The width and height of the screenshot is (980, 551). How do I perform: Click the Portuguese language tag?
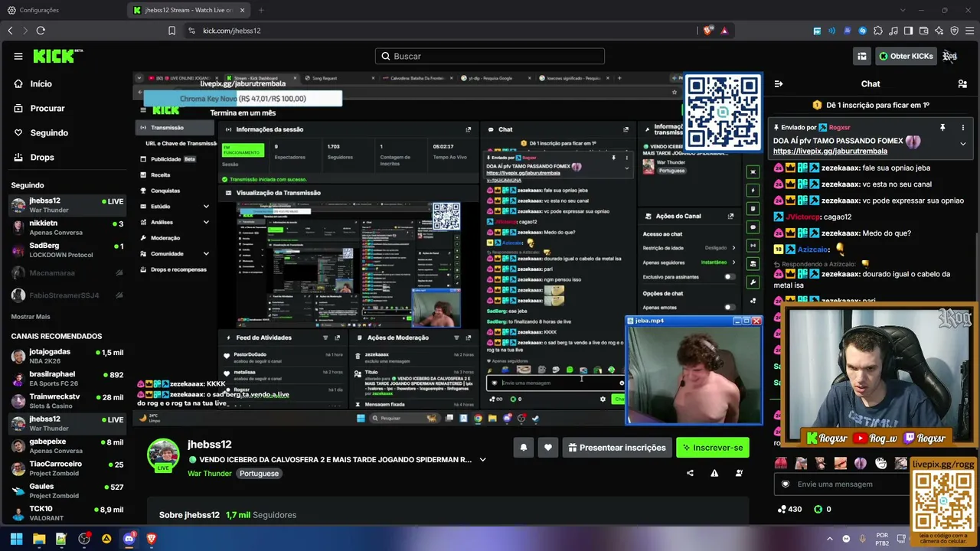coord(259,474)
